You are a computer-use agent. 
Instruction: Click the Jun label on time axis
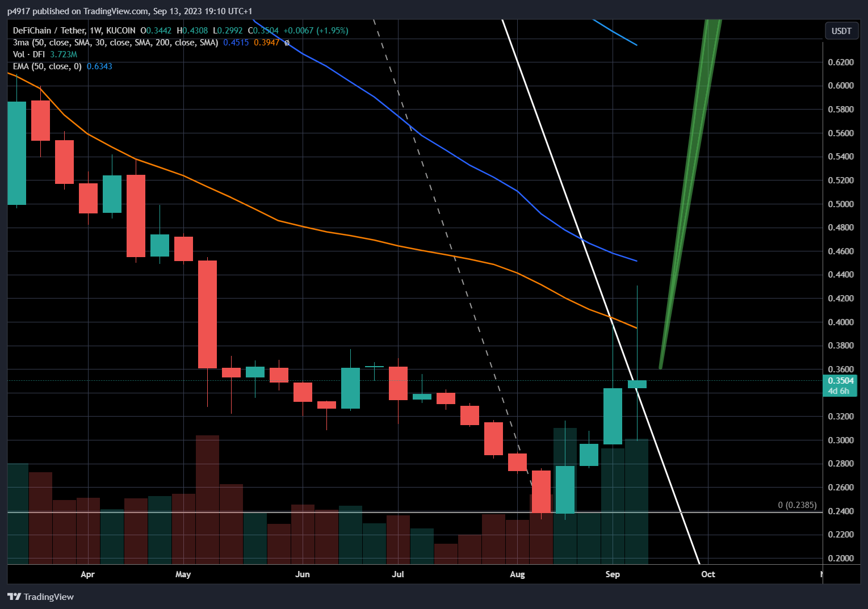coord(303,574)
